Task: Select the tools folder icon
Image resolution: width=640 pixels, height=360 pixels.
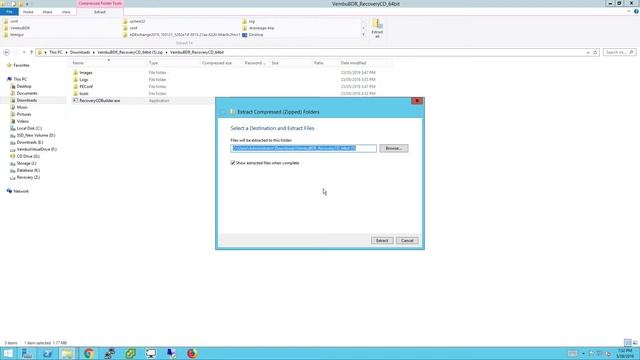Action: [x=76, y=93]
